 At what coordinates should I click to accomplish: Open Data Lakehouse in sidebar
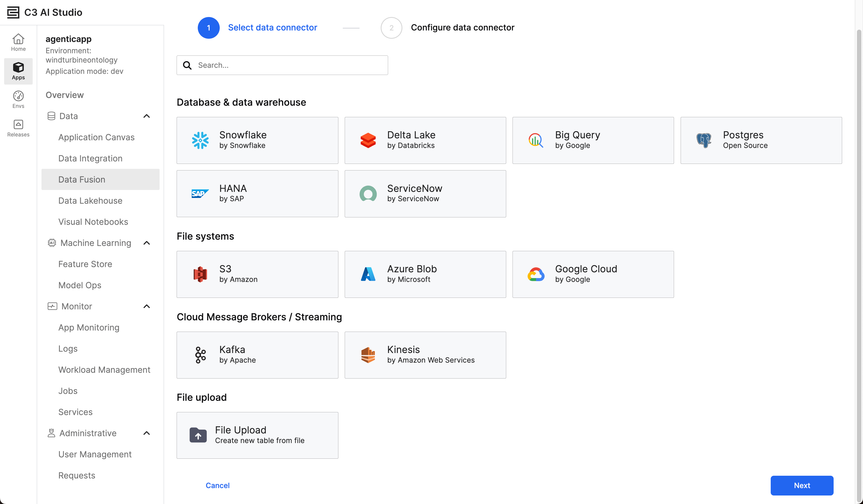coord(90,200)
